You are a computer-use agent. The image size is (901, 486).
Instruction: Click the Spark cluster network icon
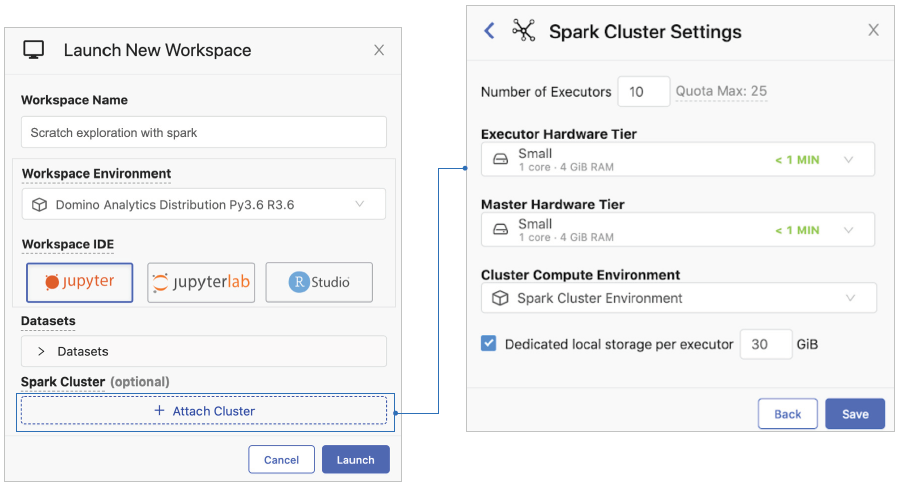(x=524, y=30)
